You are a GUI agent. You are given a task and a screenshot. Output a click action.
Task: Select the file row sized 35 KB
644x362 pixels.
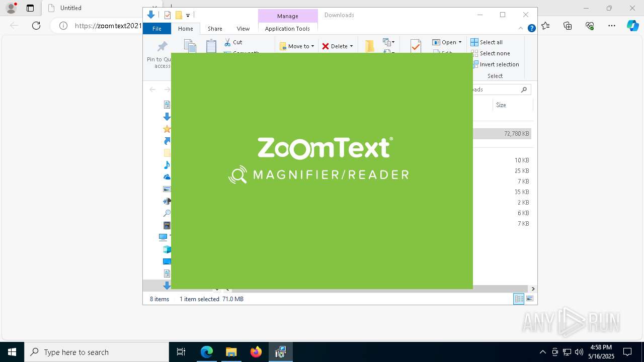(x=502, y=192)
